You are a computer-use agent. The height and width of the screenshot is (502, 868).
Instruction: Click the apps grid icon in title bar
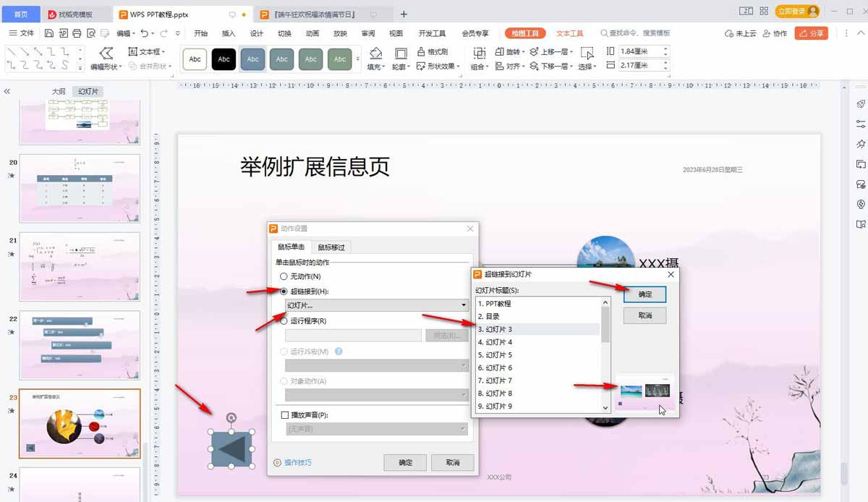tap(765, 12)
